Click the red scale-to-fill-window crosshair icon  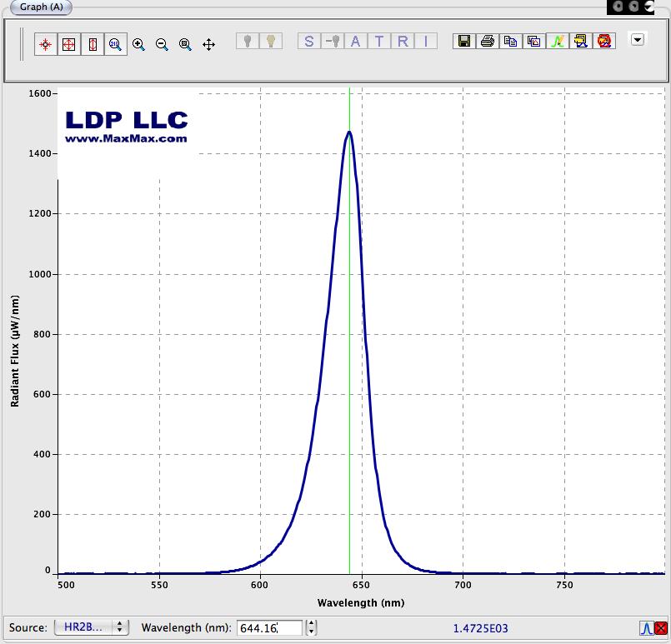coord(46,44)
